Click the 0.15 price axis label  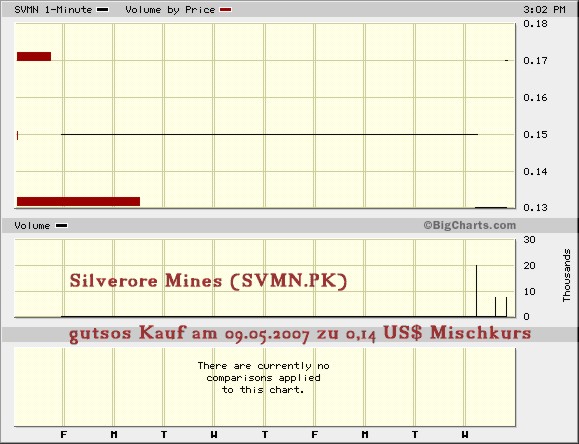[535, 134]
